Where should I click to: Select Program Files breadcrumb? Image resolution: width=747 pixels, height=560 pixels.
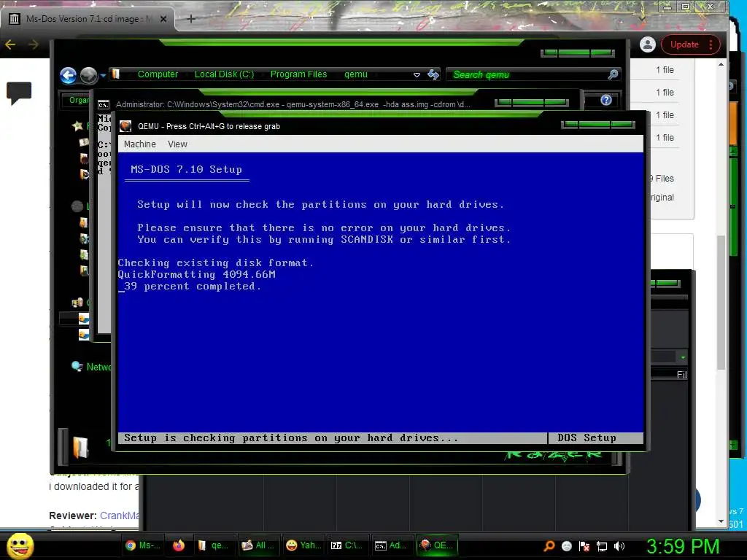coord(298,74)
